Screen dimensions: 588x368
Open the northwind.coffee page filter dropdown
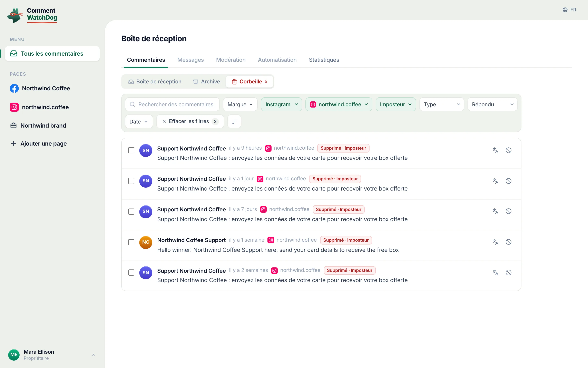coord(339,104)
